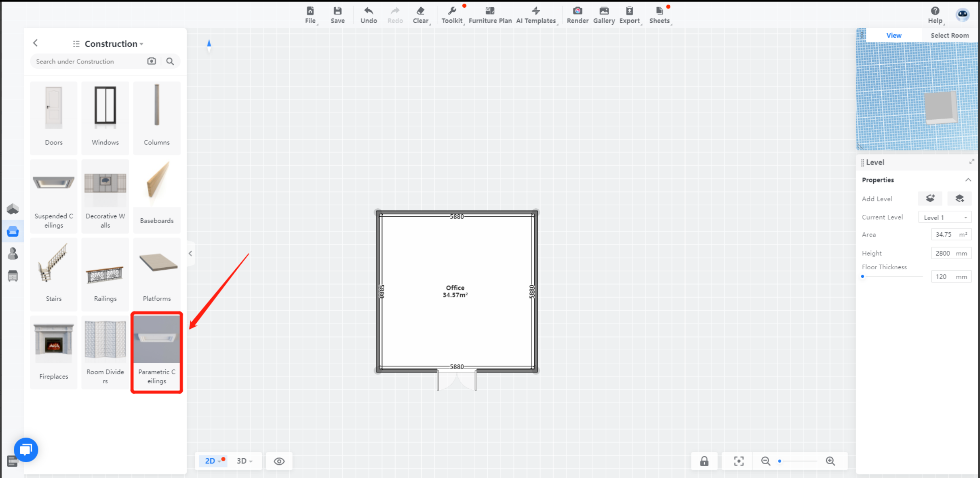Open the File menu
The width and height of the screenshot is (980, 478).
(x=310, y=15)
